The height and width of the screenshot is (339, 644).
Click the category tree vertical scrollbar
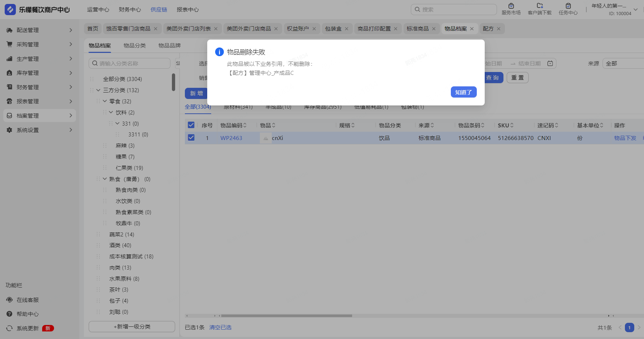(173, 82)
